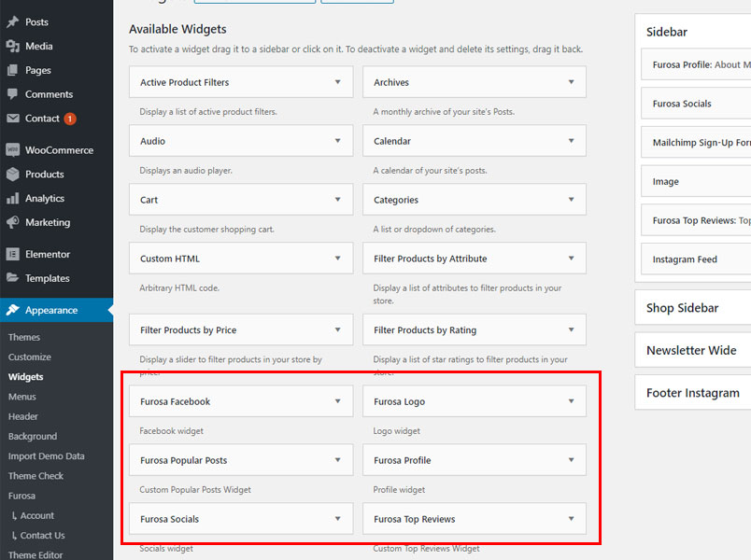Click the WooCommerce icon
This screenshot has width=751, height=560.
(13, 150)
